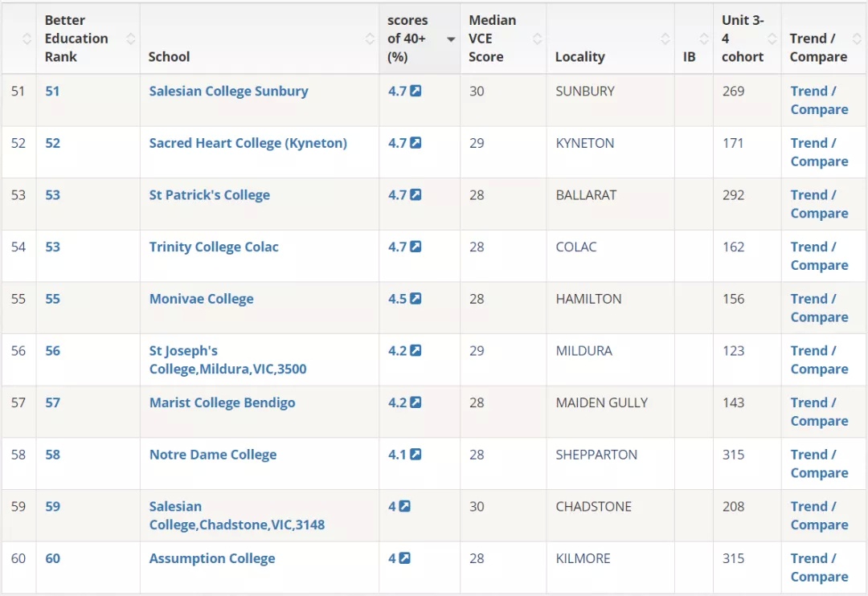Open the Notre Dame College school link
This screenshot has height=596, width=868.
tap(212, 455)
